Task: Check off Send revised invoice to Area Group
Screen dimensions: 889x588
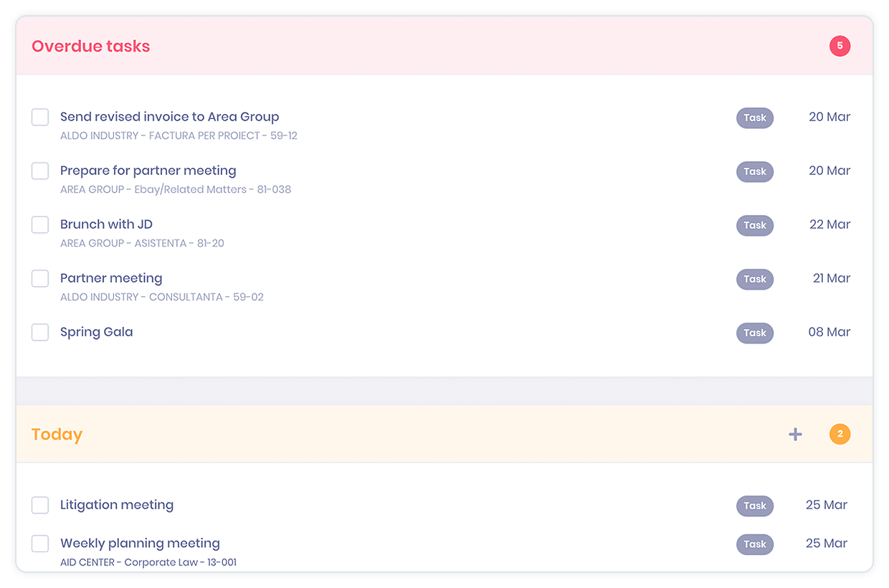Action: (x=40, y=117)
